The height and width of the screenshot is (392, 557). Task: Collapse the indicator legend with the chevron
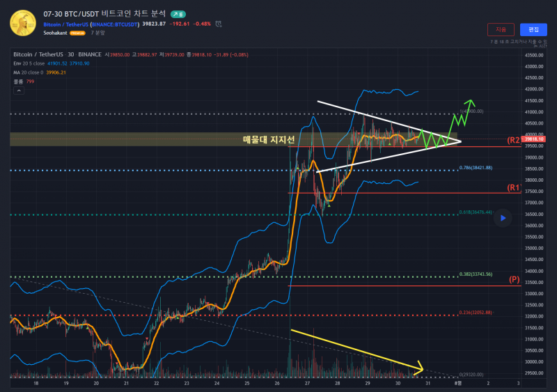20,90
